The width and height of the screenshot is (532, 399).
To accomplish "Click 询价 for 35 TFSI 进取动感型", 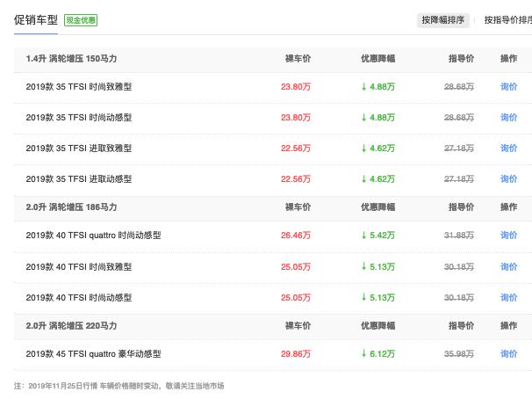I will point(508,179).
